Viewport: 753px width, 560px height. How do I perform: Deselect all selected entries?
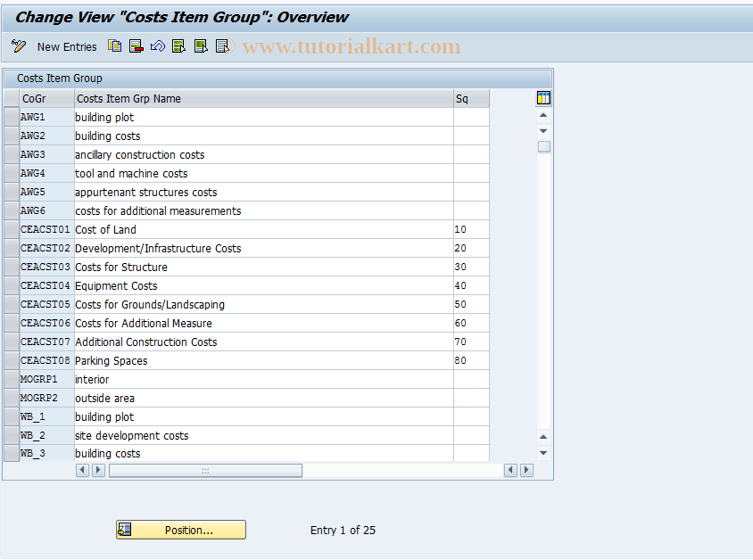coord(221,45)
